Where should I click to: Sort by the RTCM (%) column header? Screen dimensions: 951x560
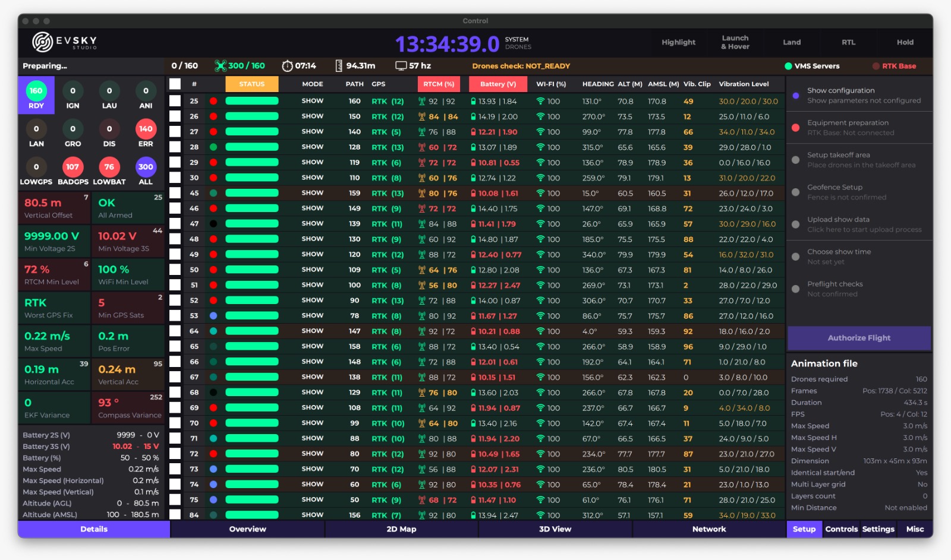tap(439, 84)
